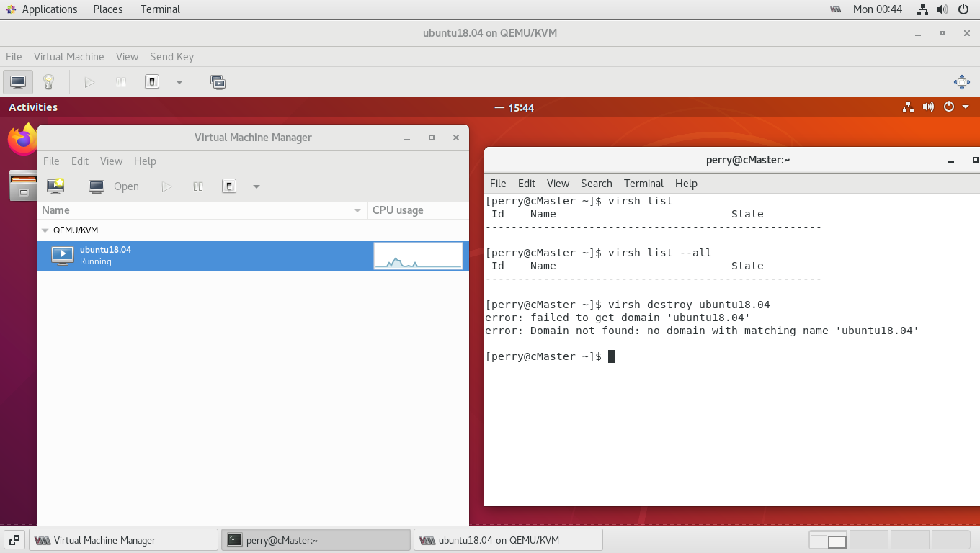Screen dimensions: 980x553
Task: Create a new virtual machine
Action: tap(55, 186)
